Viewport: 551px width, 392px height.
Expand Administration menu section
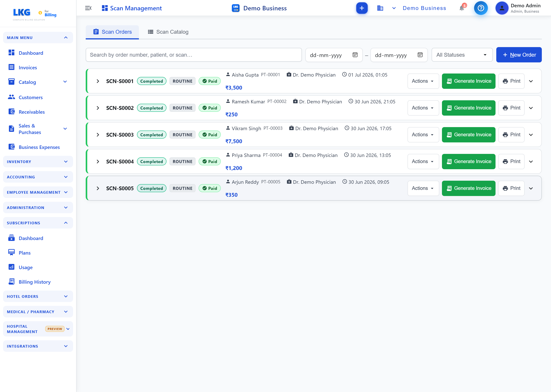click(38, 208)
